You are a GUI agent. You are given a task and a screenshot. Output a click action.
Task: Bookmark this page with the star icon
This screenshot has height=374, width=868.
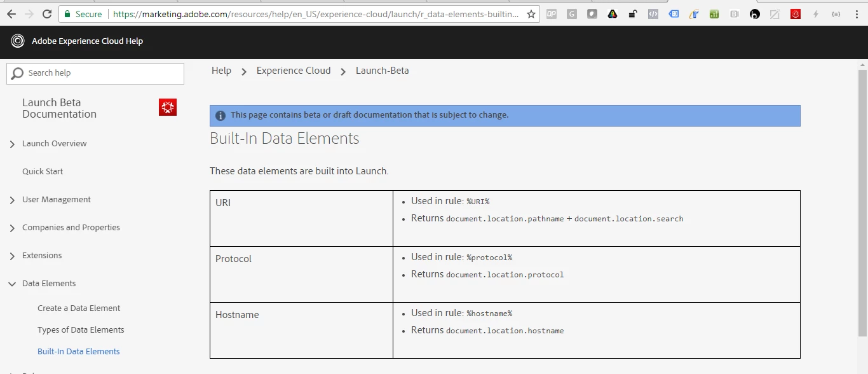click(x=531, y=14)
